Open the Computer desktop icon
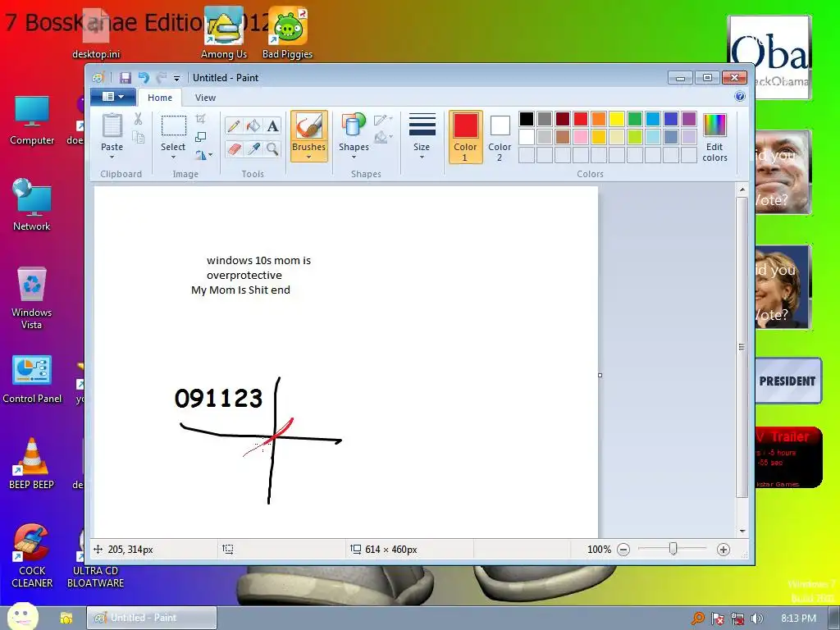This screenshot has height=630, width=840. (x=32, y=121)
